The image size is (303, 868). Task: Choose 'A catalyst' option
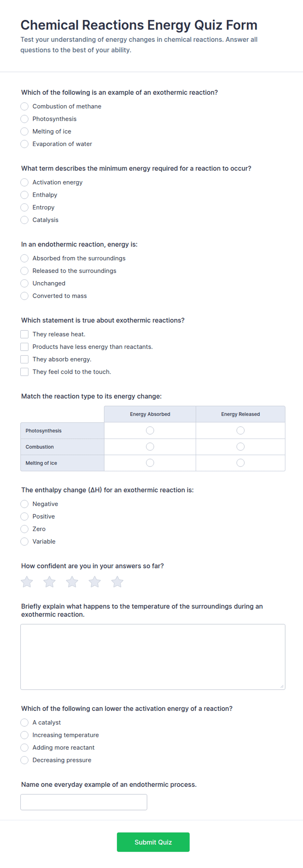click(x=24, y=722)
